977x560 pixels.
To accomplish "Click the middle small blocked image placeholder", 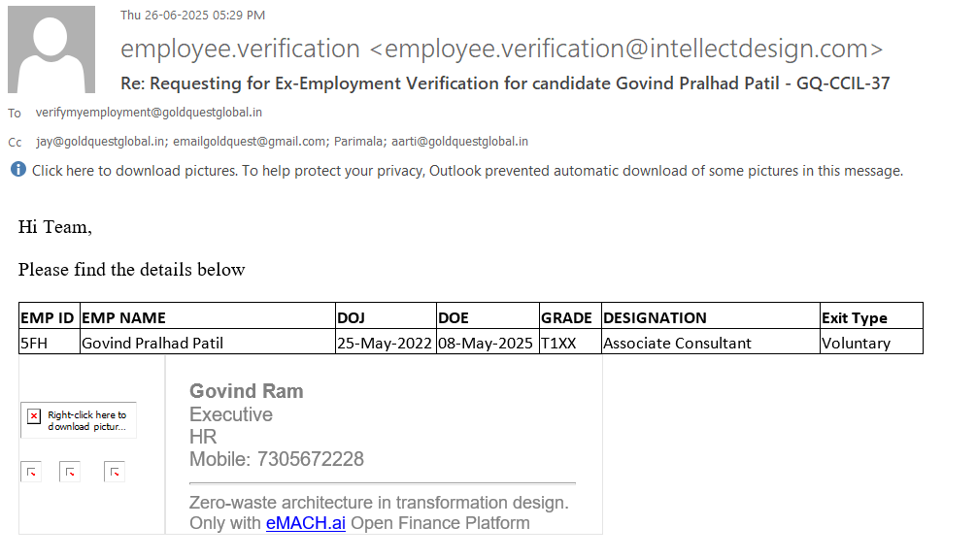I will pos(70,473).
